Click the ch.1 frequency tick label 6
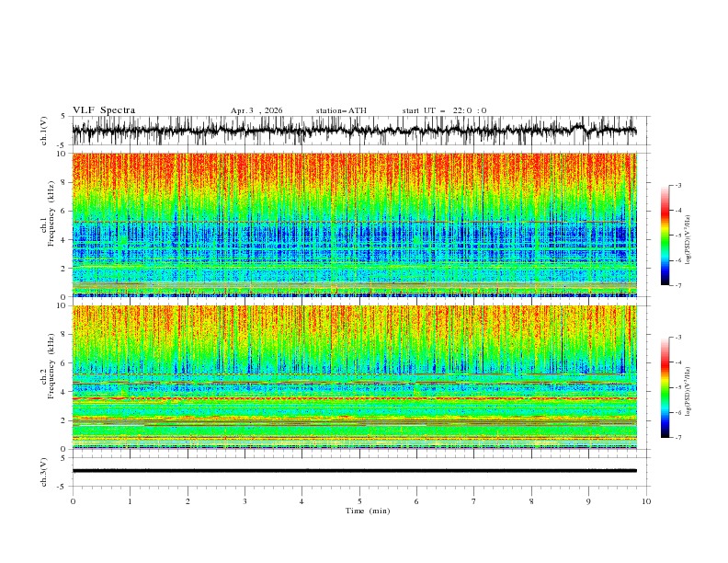The image size is (728, 563). [x=63, y=211]
